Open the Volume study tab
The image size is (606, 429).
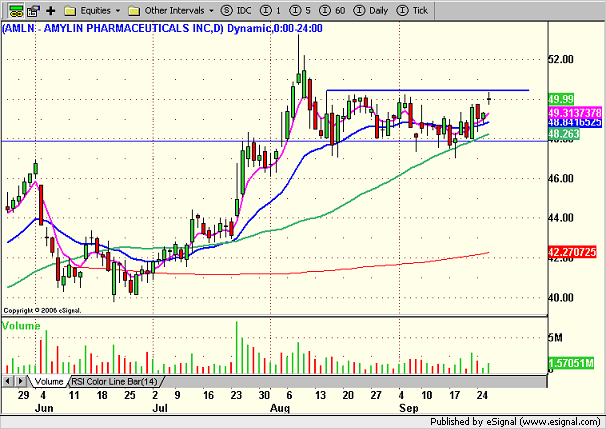coord(49,381)
